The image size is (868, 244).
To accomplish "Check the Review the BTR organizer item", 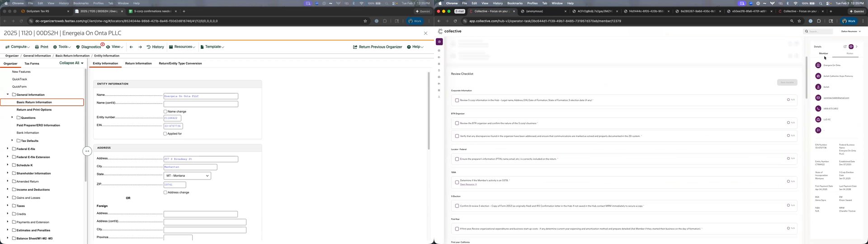I will pyautogui.click(x=457, y=123).
